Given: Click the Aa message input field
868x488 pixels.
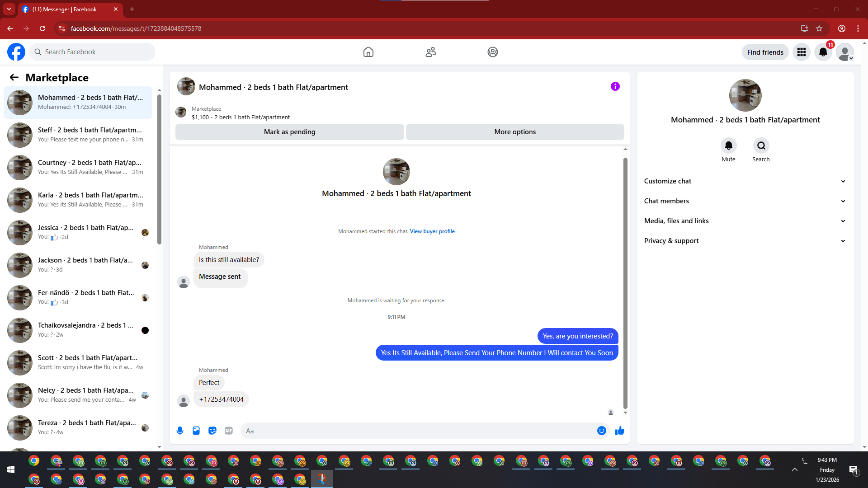Looking at the screenshot, I should tap(416, 431).
